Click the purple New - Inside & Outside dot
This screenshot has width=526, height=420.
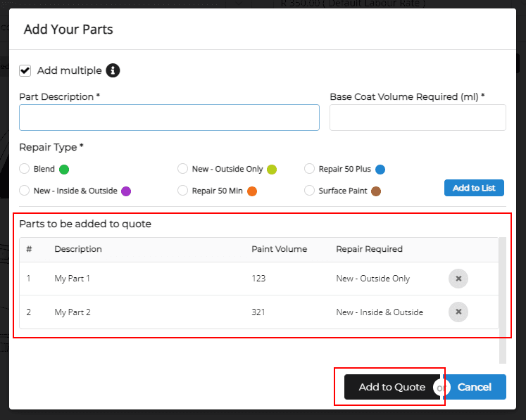[126, 191]
